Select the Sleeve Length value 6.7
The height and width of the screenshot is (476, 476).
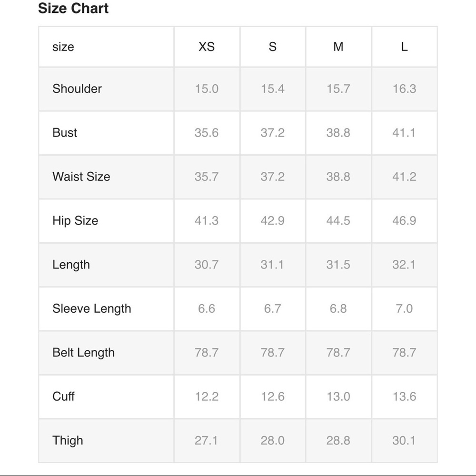click(272, 308)
